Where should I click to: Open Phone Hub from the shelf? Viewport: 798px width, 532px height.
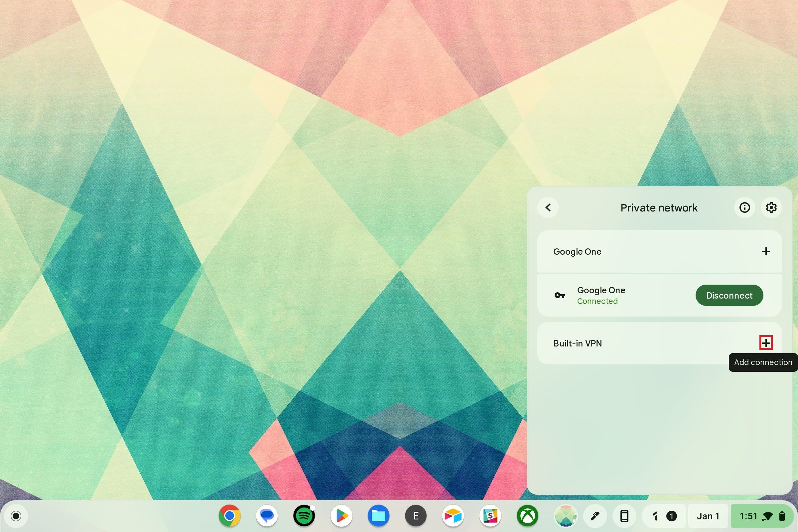click(624, 516)
